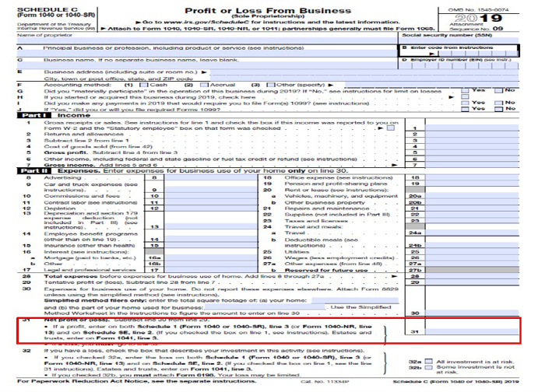545x392 pixels.
Task: Check the Other (specify) accounting method box
Action: point(270,85)
